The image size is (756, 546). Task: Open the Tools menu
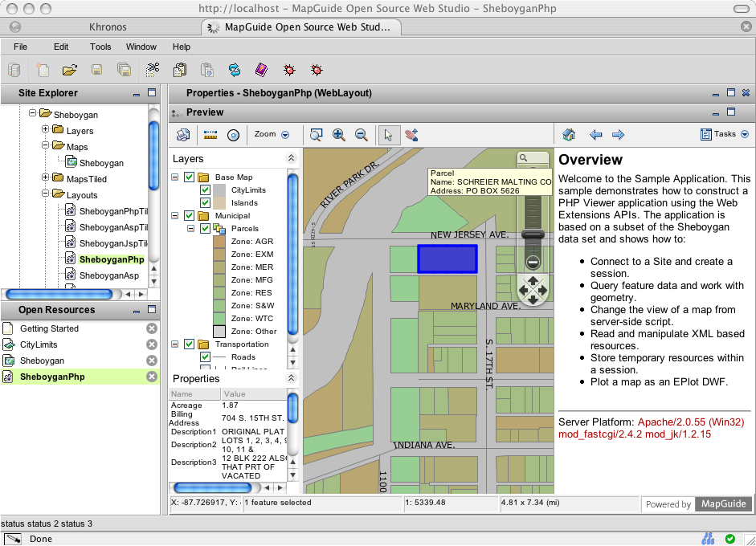tap(100, 47)
